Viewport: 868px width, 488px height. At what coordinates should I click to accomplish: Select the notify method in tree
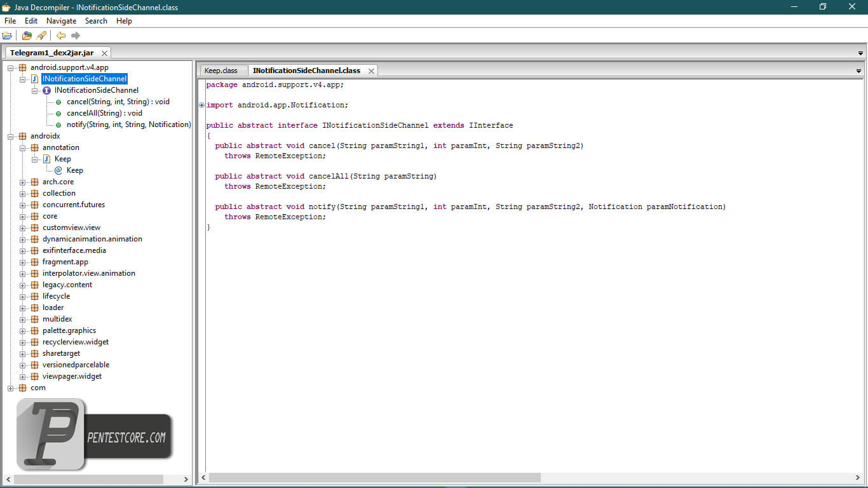tap(128, 125)
